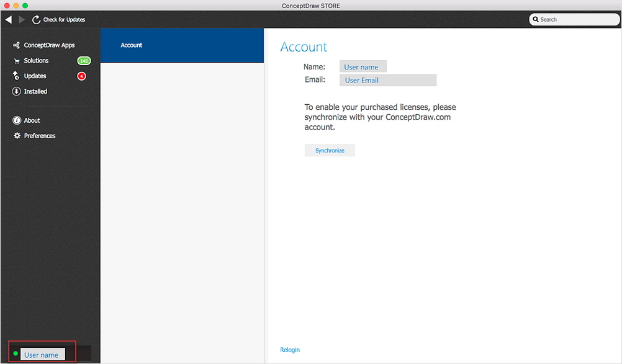Screen dimensions: 622x364
Task: Click the User Email field
Action: [388, 80]
